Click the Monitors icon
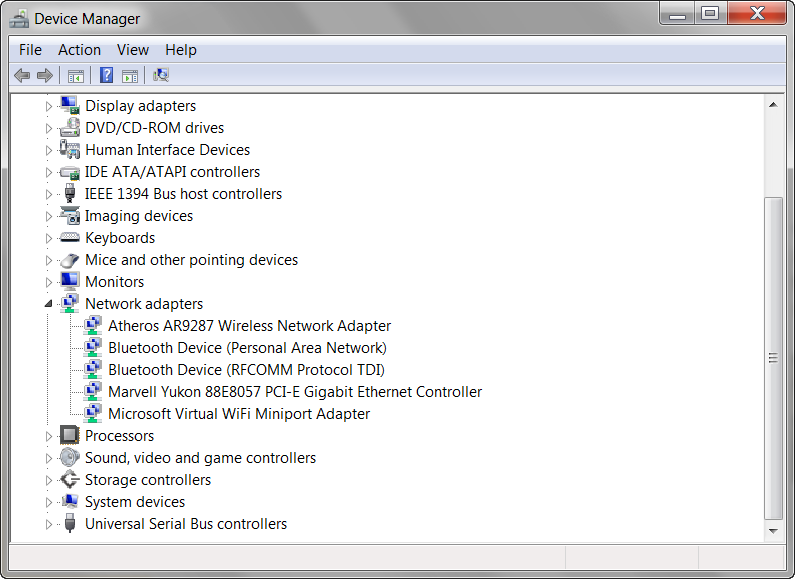Image resolution: width=795 pixels, height=579 pixels. [69, 281]
